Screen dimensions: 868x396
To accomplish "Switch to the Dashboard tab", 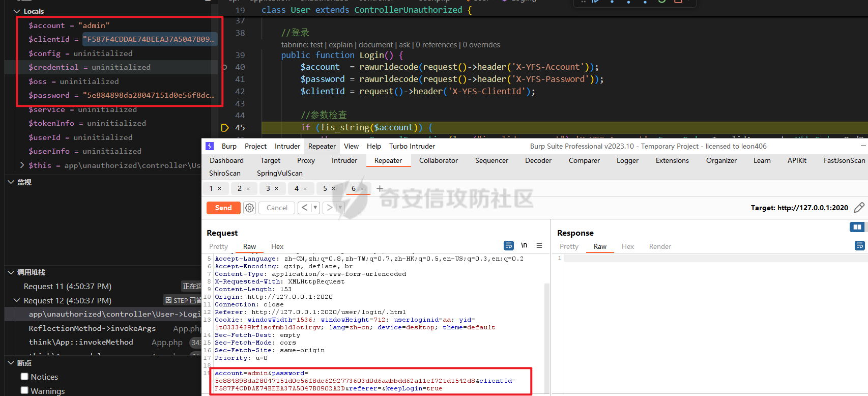I will coord(226,160).
